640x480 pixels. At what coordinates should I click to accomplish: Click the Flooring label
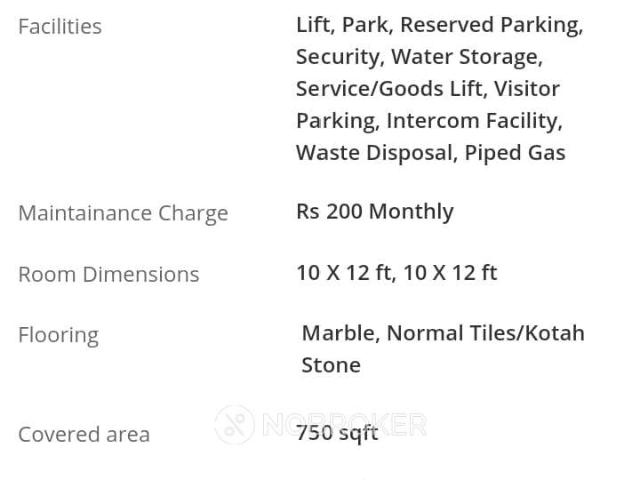(x=58, y=336)
